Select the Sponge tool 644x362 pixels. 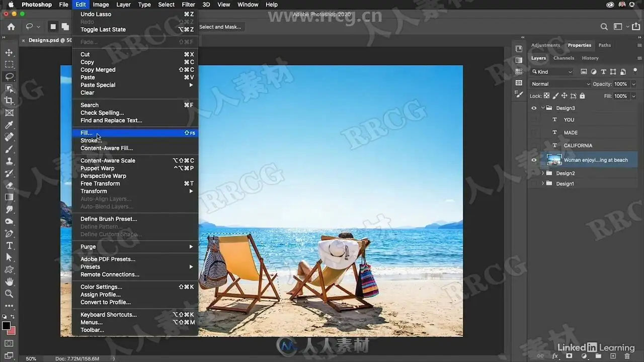9,221
